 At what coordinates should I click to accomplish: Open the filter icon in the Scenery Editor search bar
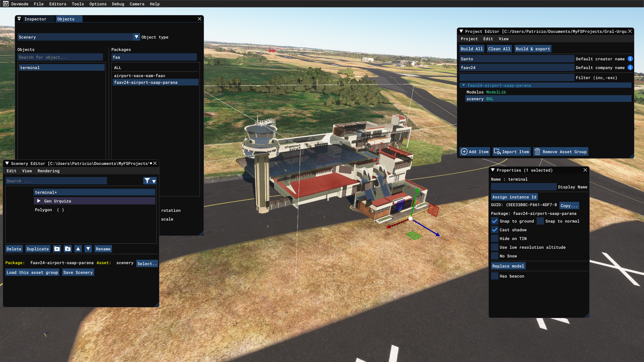147,180
